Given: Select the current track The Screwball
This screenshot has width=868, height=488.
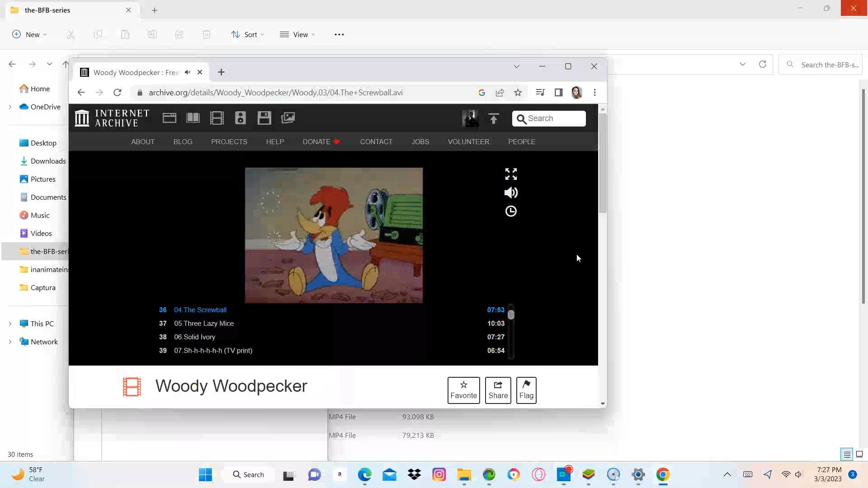Looking at the screenshot, I should tap(332, 310).
